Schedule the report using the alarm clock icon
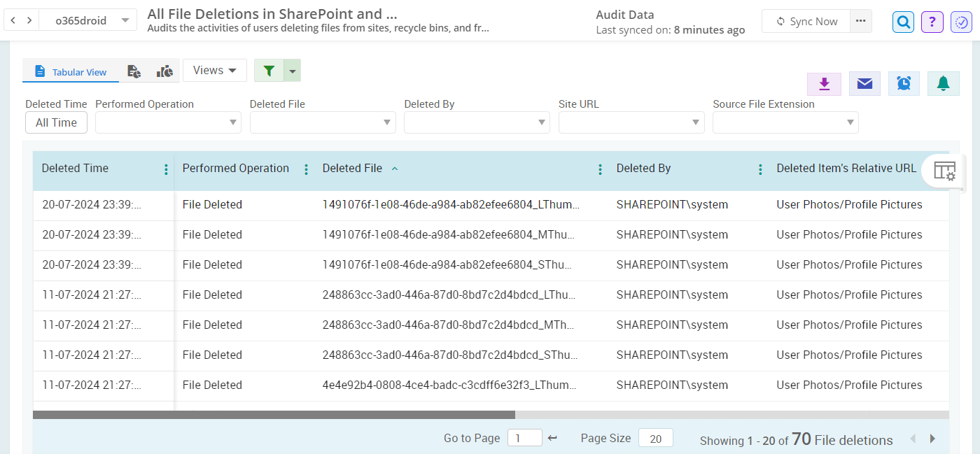The image size is (980, 454). pyautogui.click(x=904, y=83)
